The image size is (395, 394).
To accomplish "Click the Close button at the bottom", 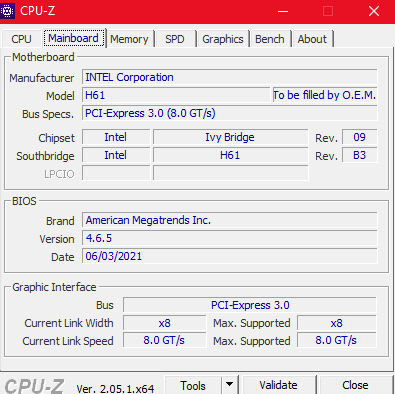I will (x=355, y=385).
